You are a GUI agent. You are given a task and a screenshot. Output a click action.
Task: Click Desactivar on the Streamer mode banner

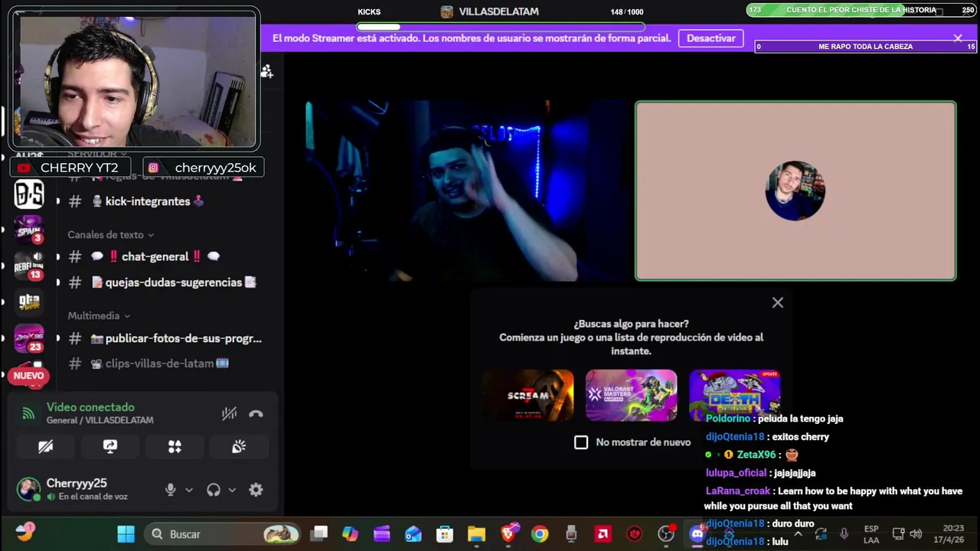point(710,38)
